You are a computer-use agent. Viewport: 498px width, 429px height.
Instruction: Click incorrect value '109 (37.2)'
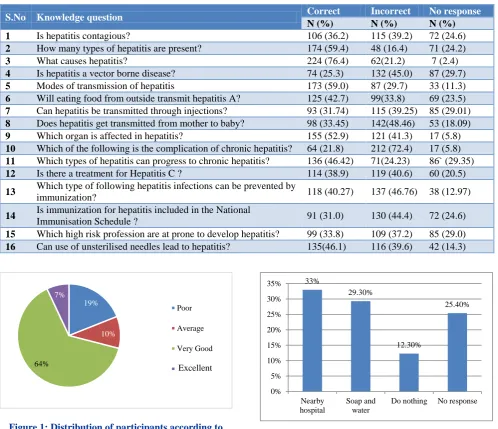coord(392,234)
